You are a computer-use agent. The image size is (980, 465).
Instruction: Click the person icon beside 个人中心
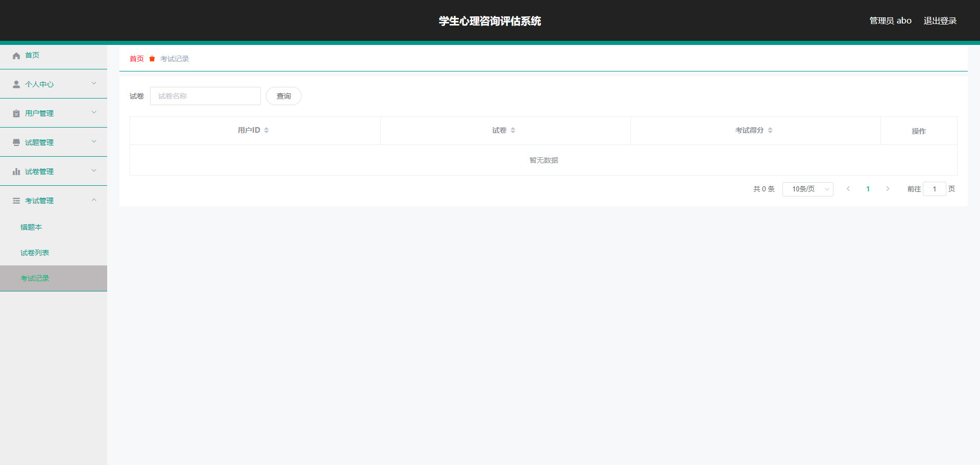[x=16, y=85]
